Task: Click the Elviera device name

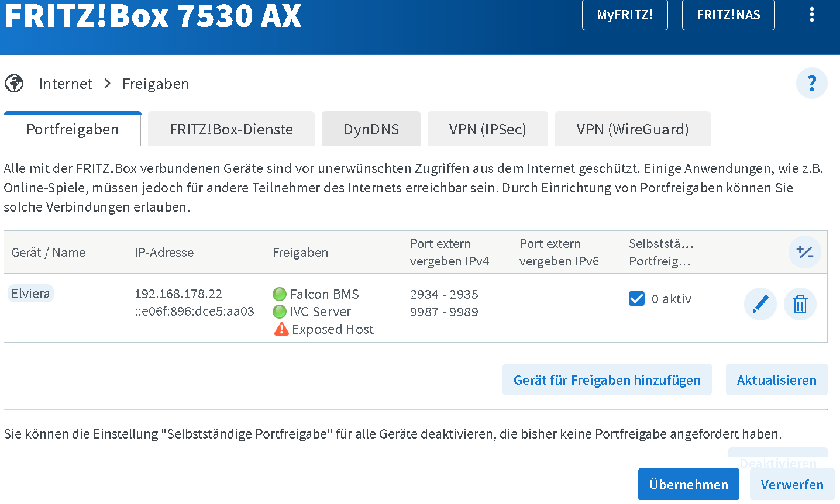Action: coord(30,294)
